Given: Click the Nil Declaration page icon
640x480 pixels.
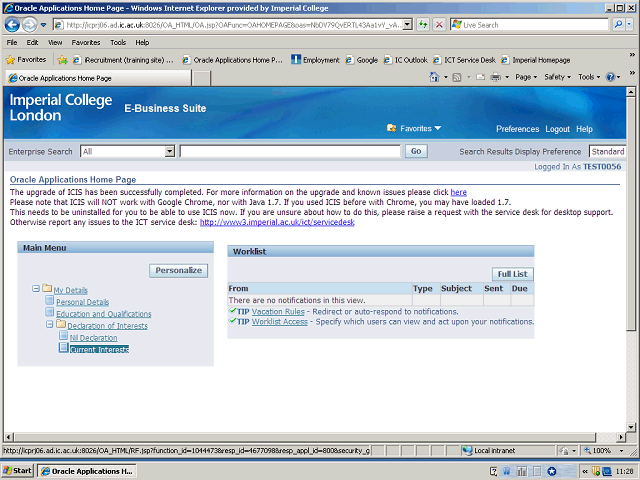Looking at the screenshot, I should (x=63, y=337).
